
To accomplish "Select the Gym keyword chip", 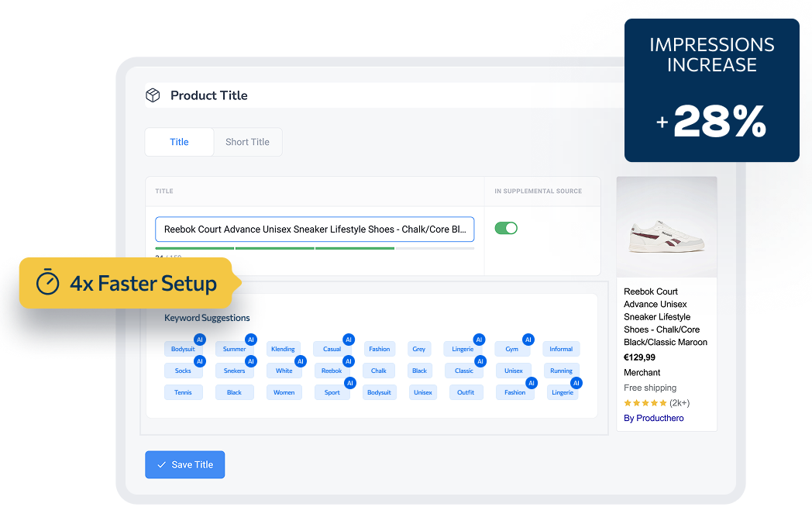I will pos(512,349).
